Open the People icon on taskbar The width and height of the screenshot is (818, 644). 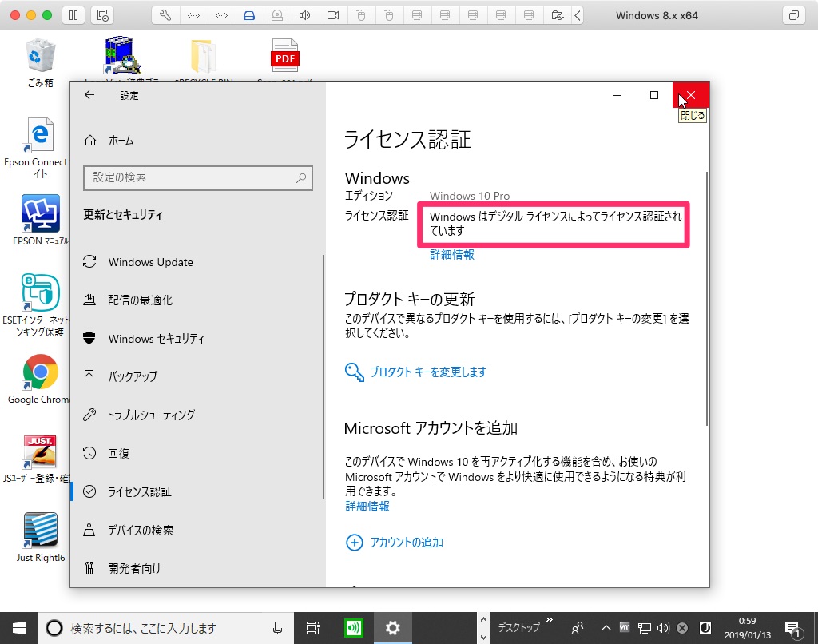coord(577,628)
